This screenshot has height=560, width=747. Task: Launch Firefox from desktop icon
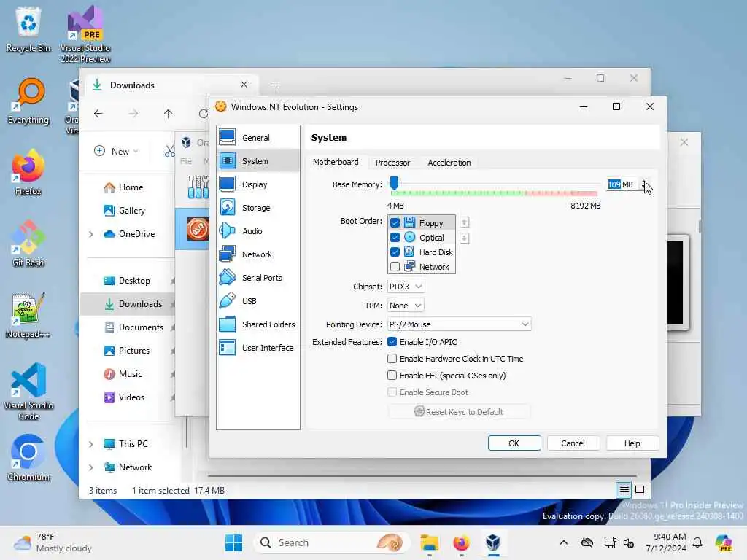pos(28,172)
